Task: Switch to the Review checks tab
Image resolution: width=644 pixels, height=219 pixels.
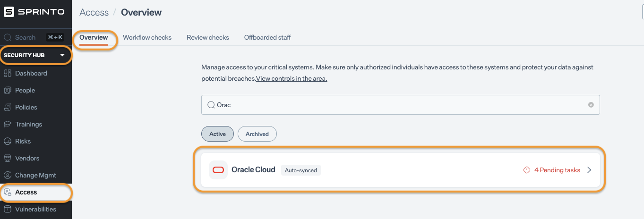Action: [x=208, y=37]
